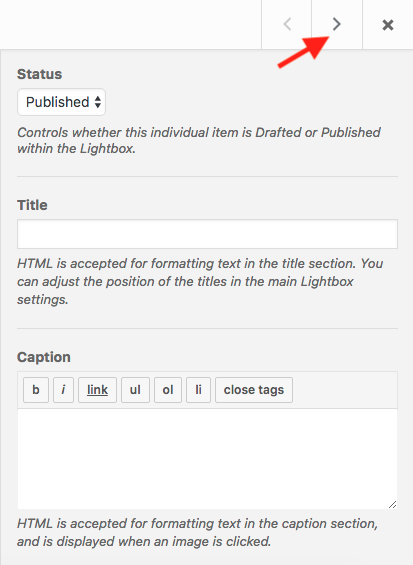The image size is (413, 565).
Task: Open the Published status dropdown
Action: click(x=62, y=102)
